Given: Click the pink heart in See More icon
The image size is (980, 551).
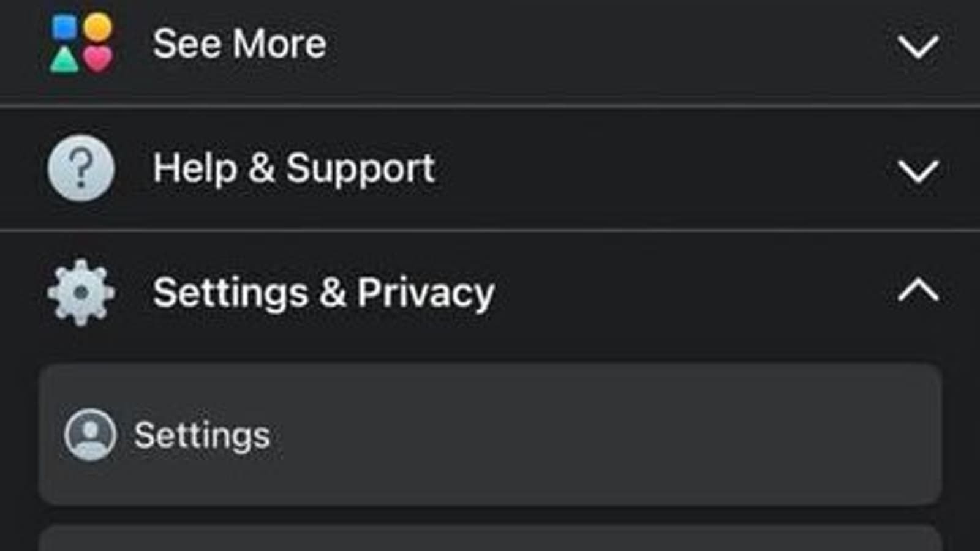Looking at the screenshot, I should (x=98, y=60).
